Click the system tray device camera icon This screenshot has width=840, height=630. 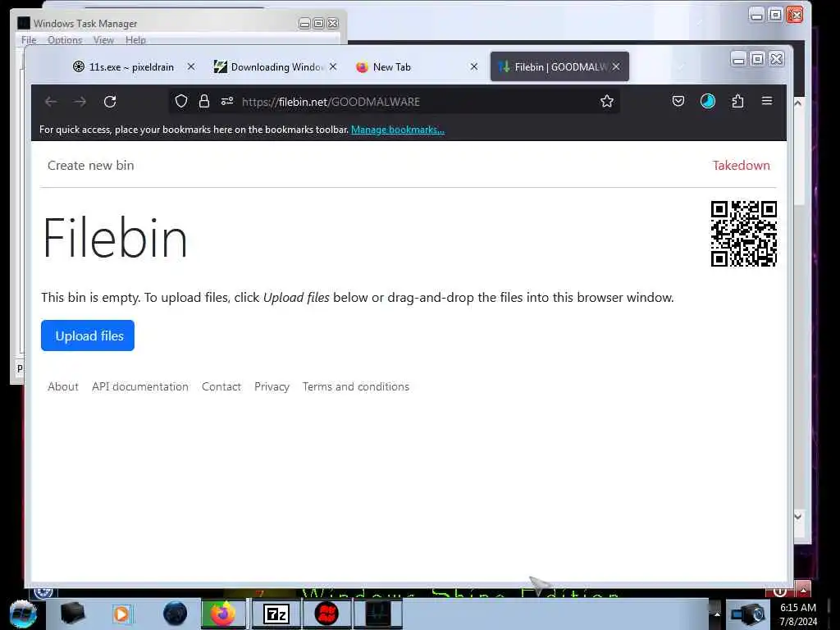746,614
